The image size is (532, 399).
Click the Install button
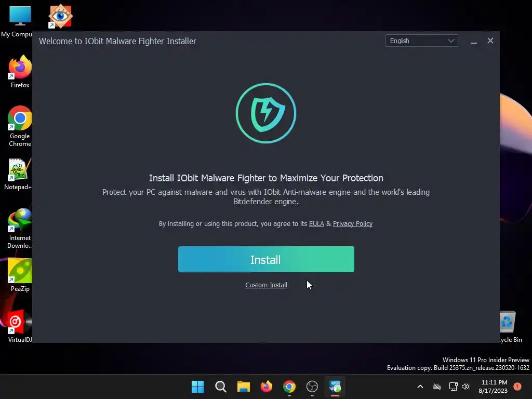tap(266, 259)
